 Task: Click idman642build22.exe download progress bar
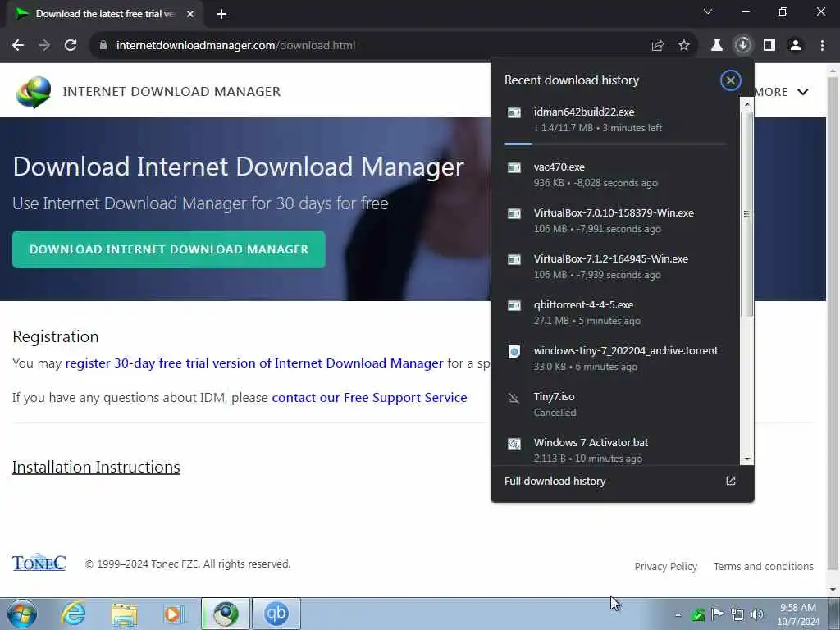coord(615,144)
